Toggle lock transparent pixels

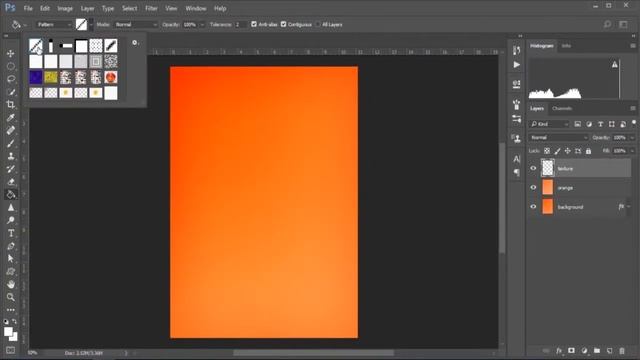(547, 151)
